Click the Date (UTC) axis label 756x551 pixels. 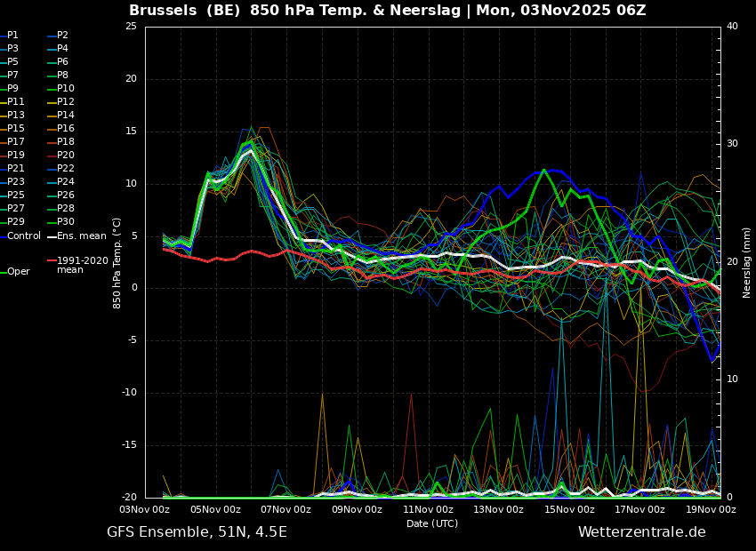pos(432,523)
